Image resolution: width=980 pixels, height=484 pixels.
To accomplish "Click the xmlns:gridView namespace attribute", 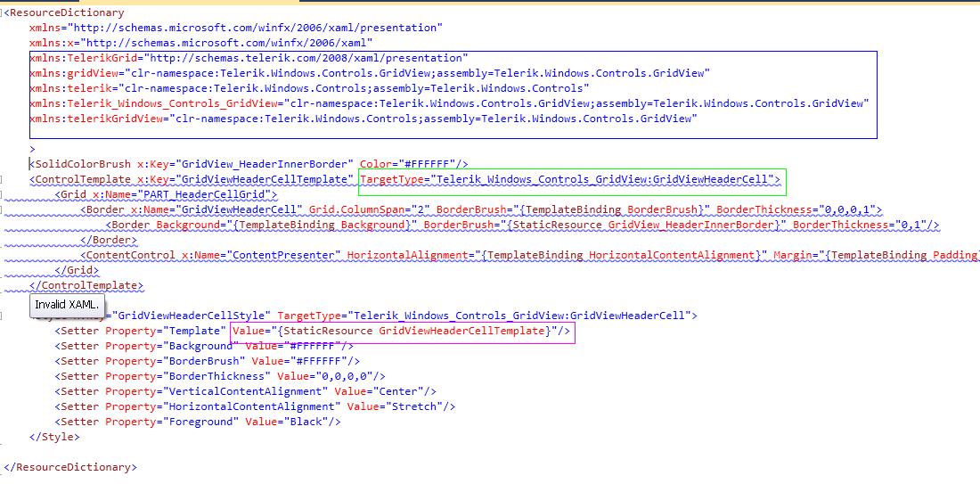I will (370, 73).
